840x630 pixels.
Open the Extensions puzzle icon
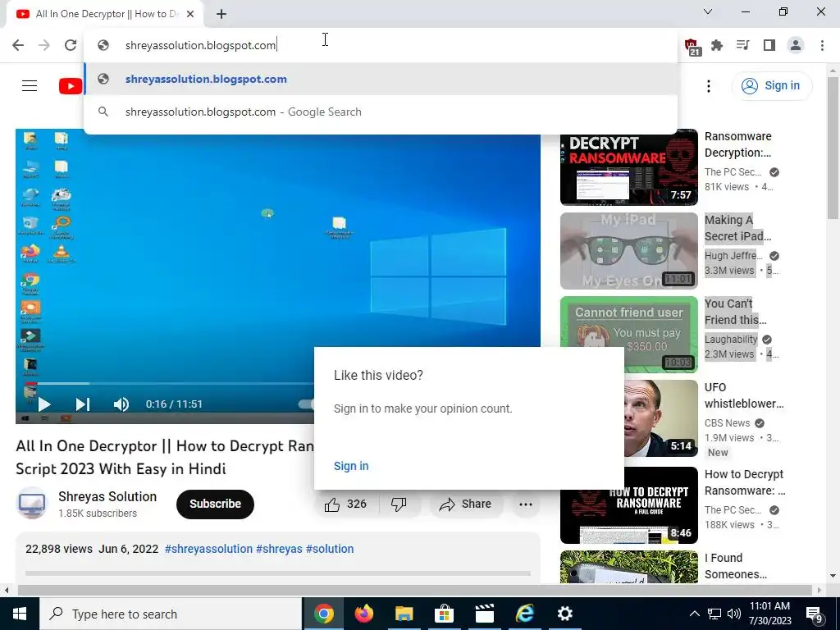717,45
